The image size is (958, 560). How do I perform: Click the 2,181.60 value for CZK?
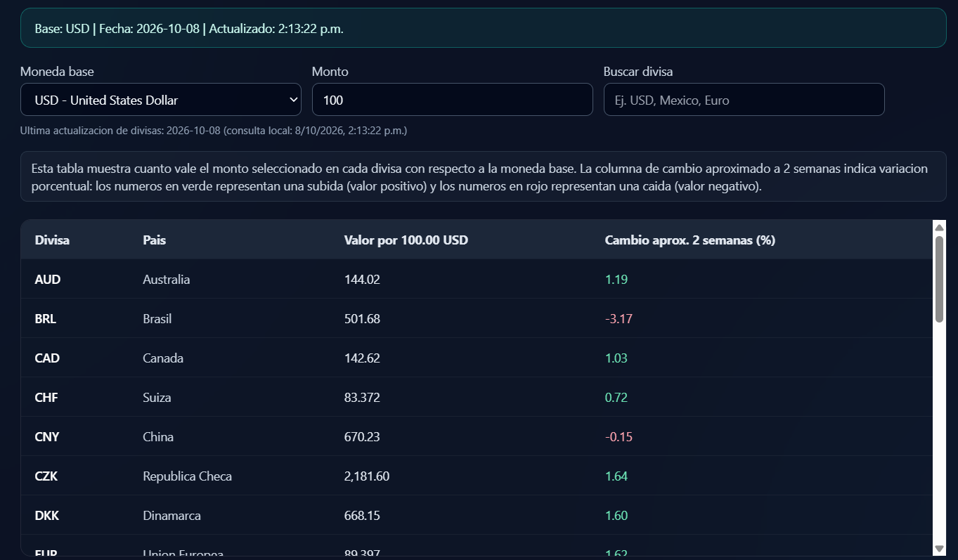(367, 476)
